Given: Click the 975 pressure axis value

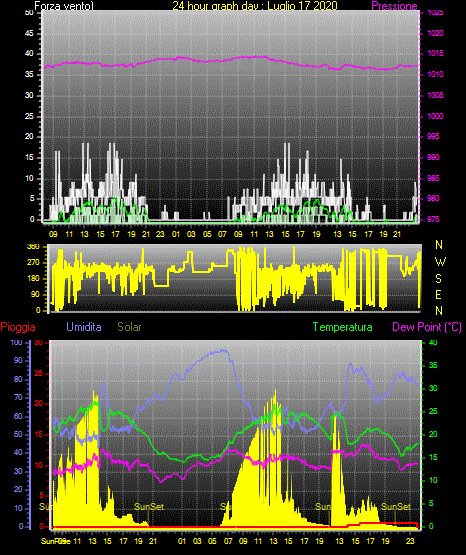Looking at the screenshot, I should (433, 219).
